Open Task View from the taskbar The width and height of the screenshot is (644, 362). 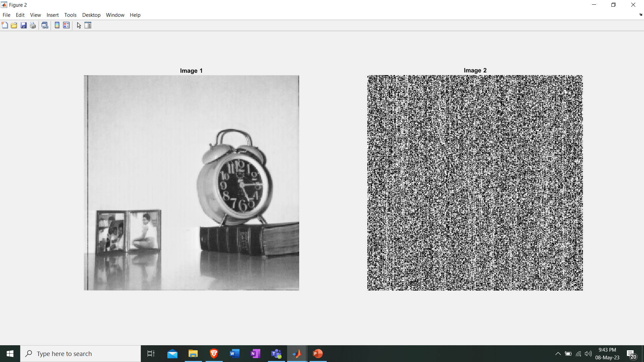[151, 354]
